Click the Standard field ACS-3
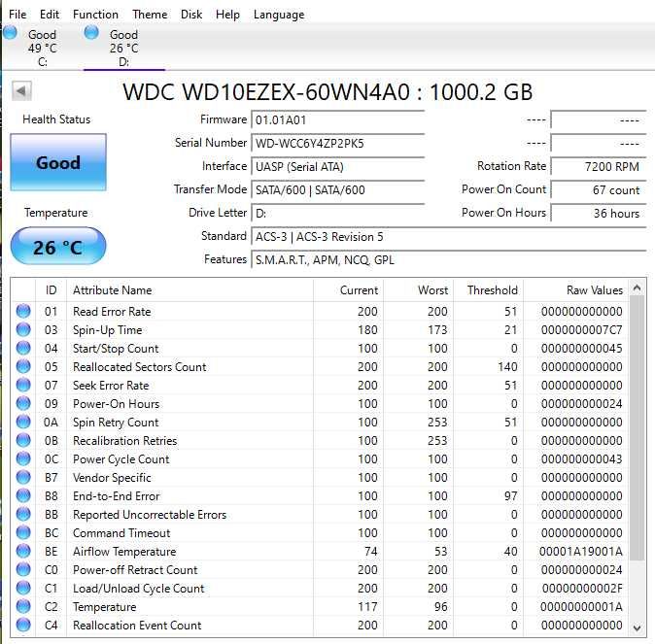Image resolution: width=655 pixels, height=644 pixels. [449, 237]
